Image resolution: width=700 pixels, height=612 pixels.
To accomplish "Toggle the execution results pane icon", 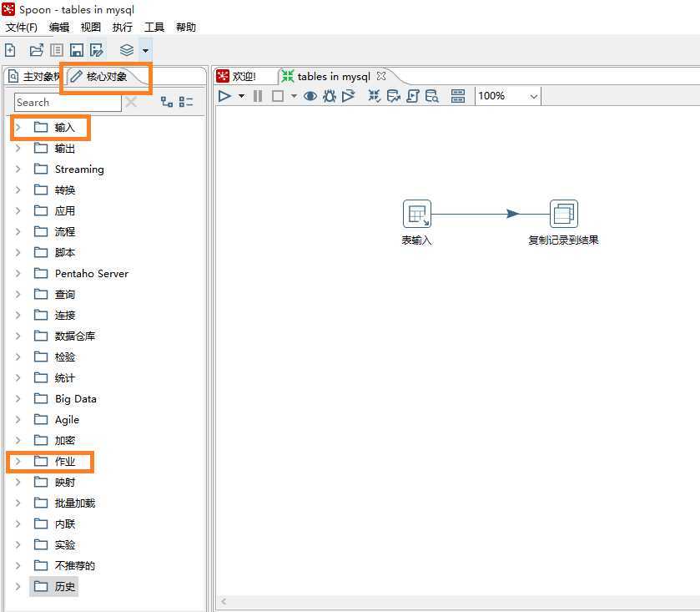I will (x=457, y=96).
